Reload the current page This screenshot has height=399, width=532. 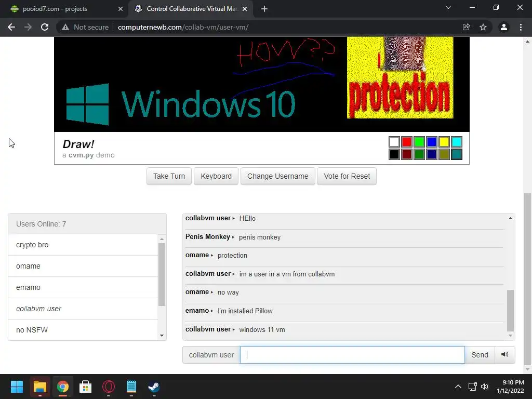click(45, 27)
